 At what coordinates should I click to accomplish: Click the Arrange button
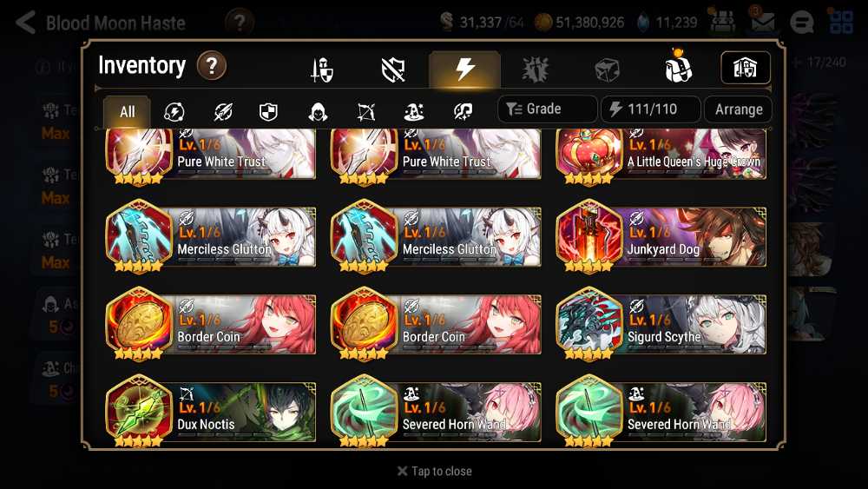pyautogui.click(x=738, y=109)
